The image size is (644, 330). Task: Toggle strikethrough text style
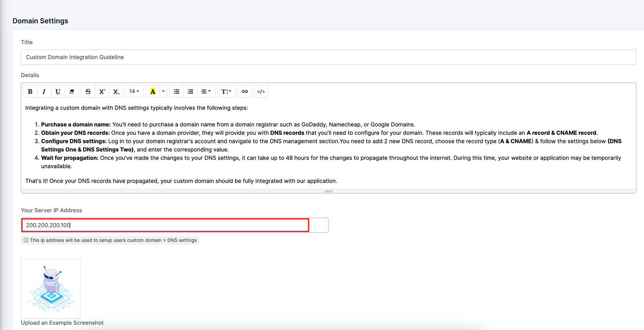[88, 92]
